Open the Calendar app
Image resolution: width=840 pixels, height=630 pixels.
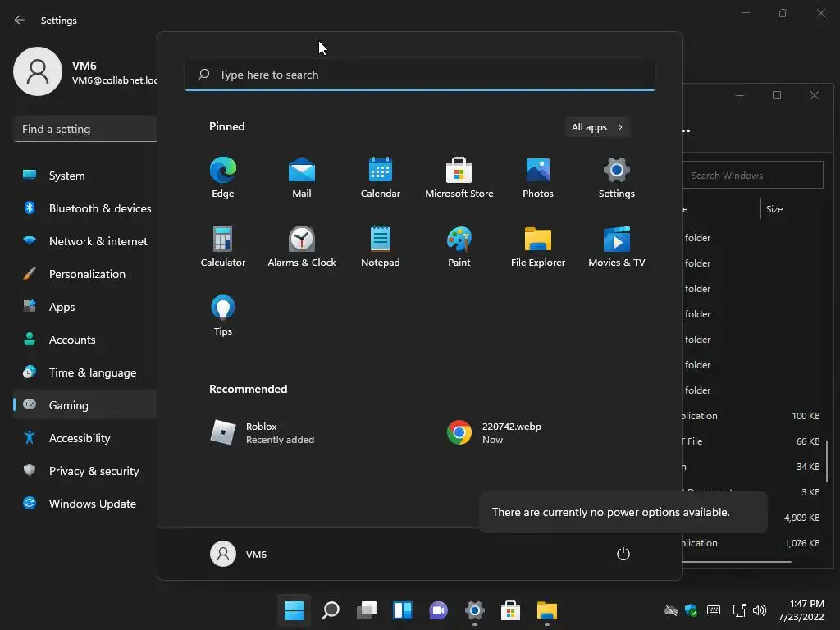381,177
